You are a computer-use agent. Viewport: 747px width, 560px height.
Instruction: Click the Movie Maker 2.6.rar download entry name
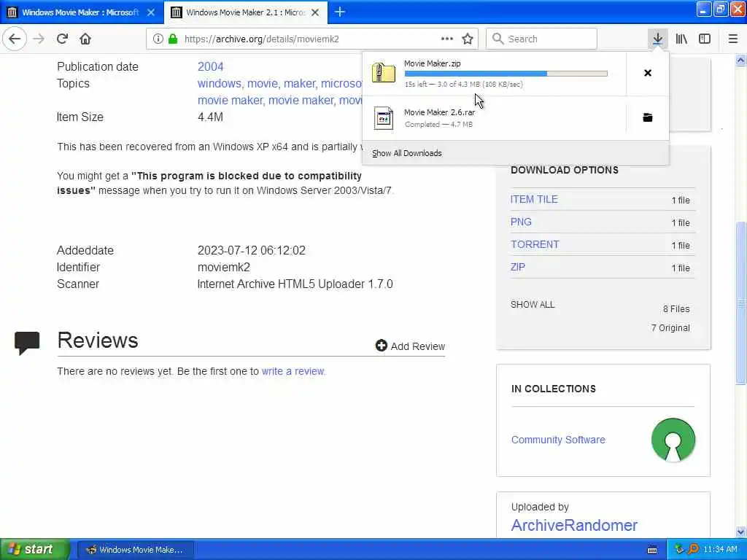pyautogui.click(x=439, y=112)
